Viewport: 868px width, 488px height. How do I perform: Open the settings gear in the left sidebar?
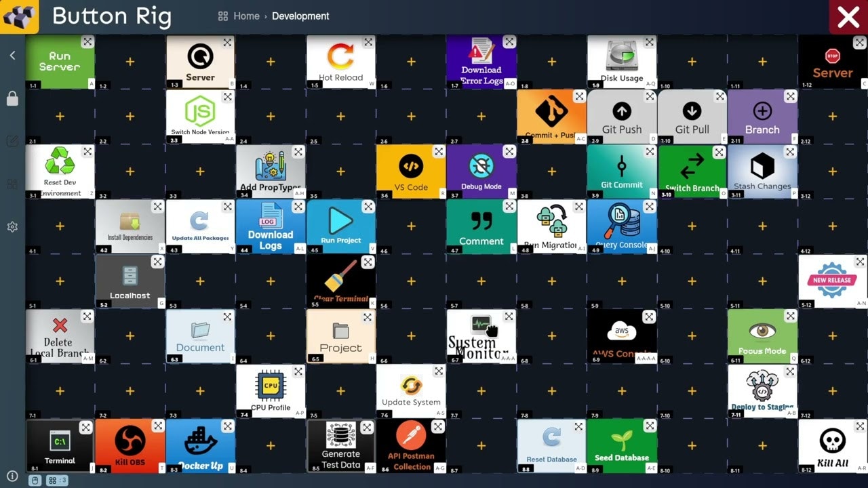(12, 226)
